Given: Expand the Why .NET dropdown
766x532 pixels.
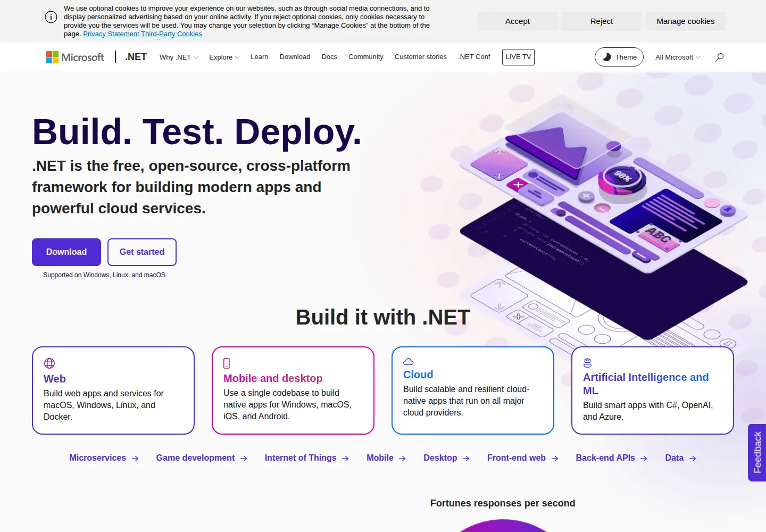Looking at the screenshot, I should [x=179, y=57].
